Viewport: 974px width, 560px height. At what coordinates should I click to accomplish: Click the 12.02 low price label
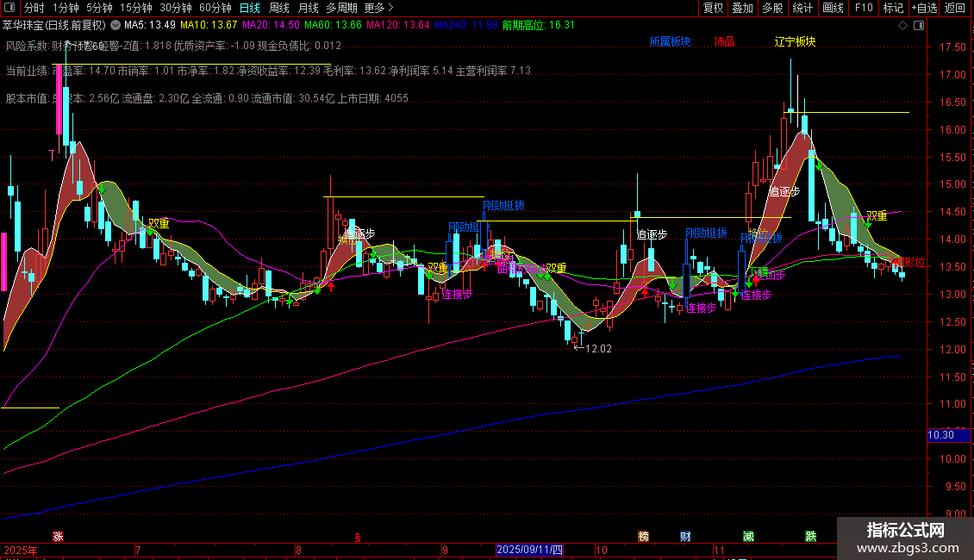(599, 349)
